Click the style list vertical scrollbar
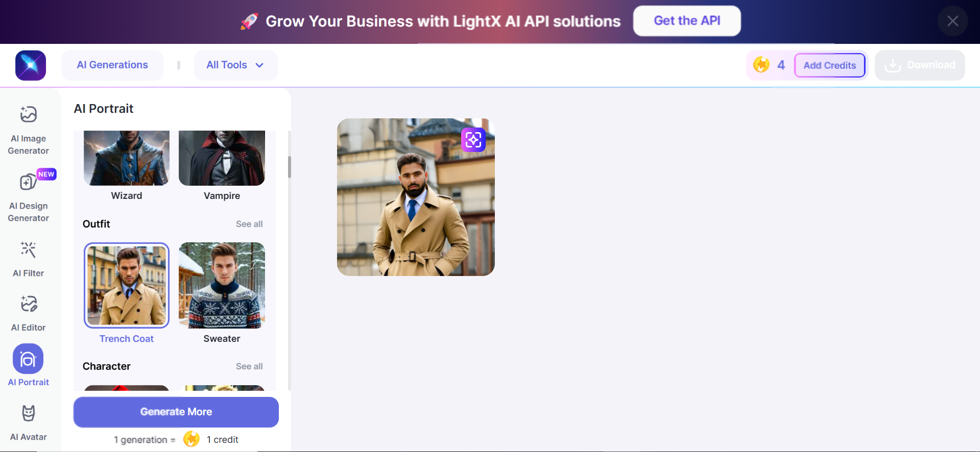980x452 pixels. pyautogui.click(x=290, y=167)
